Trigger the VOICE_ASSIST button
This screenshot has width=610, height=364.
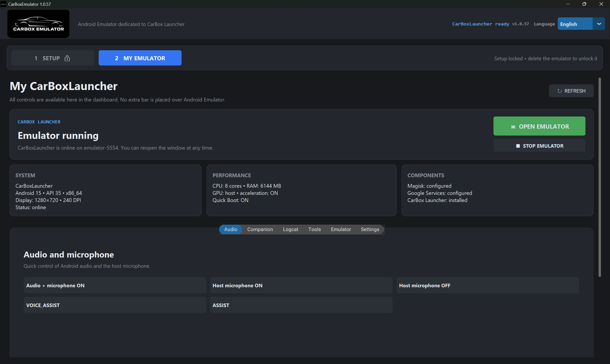click(x=115, y=305)
